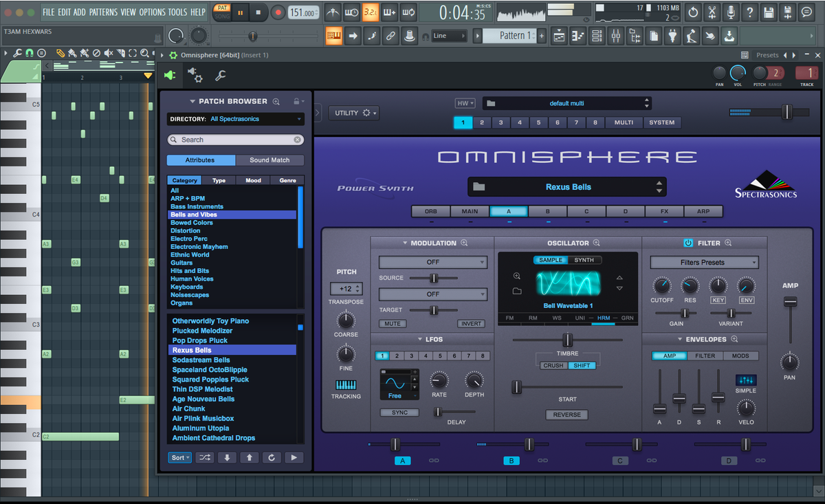The width and height of the screenshot is (825, 504).
Task: Adjust the AMP vertical slider
Action: tap(791, 302)
